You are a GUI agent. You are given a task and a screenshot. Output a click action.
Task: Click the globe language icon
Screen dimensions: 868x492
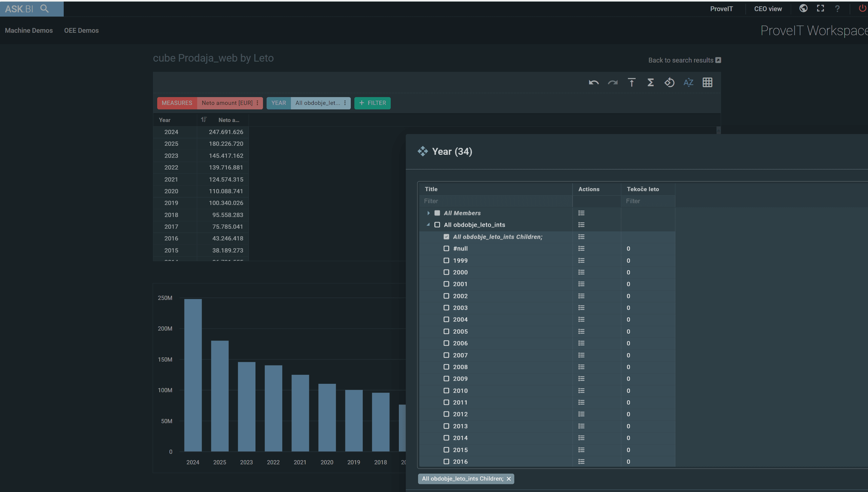(x=803, y=8)
